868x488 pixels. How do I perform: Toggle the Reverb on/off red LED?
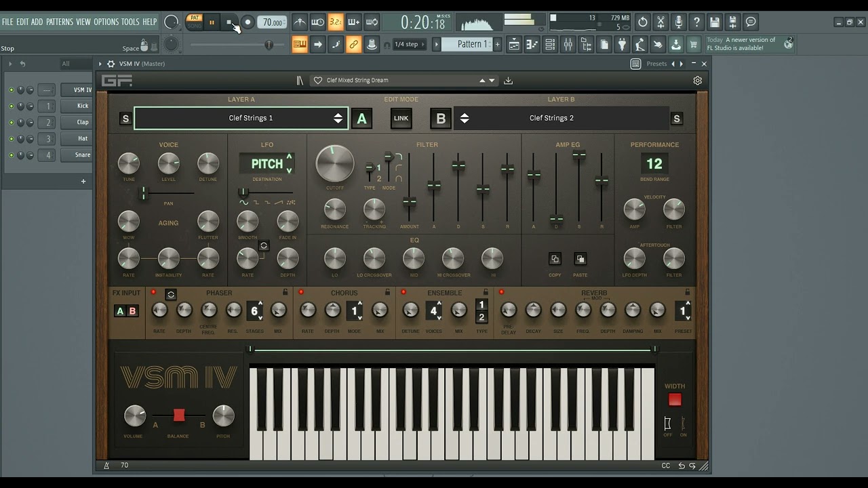point(501,292)
